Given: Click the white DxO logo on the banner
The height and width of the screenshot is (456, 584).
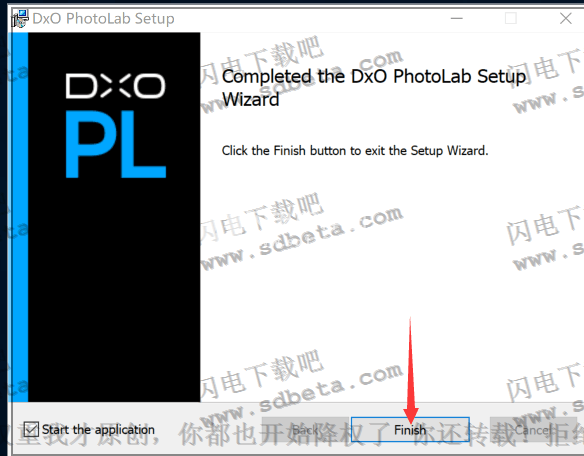Looking at the screenshot, I should 115,86.
